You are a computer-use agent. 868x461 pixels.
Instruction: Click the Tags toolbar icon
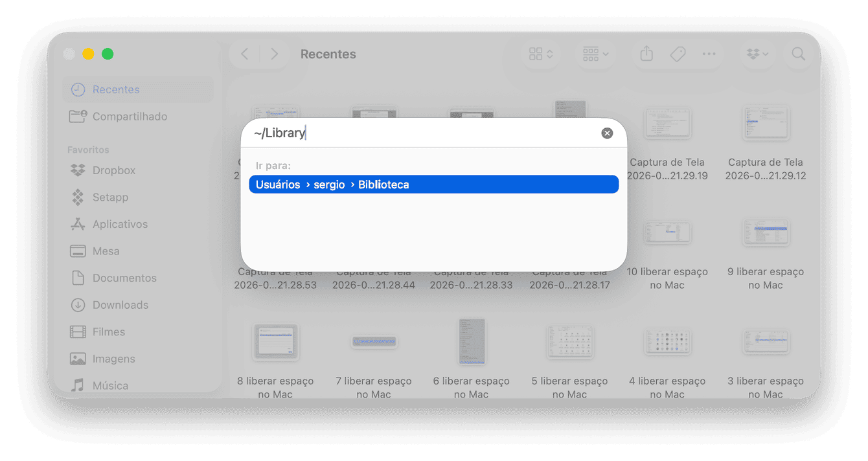pos(678,54)
